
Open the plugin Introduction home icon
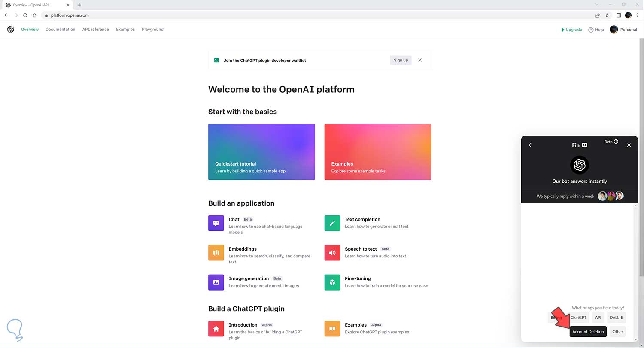point(216,329)
